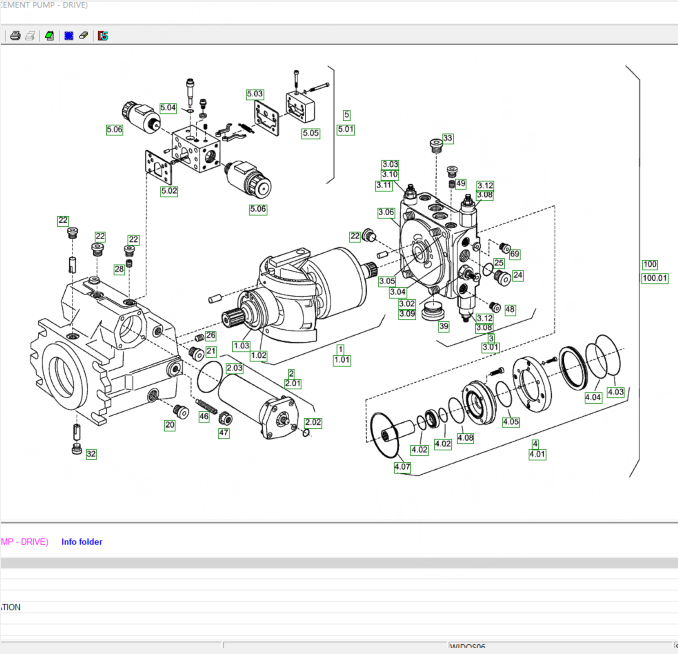Screen dimensions: 678x654
Task: Click the eraser icon in the toolbar
Action: tap(84, 35)
